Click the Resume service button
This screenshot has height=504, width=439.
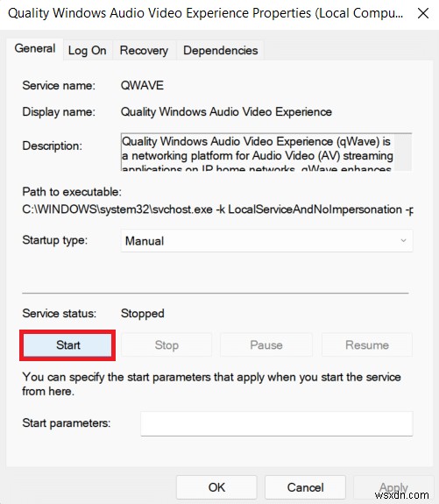tap(366, 344)
